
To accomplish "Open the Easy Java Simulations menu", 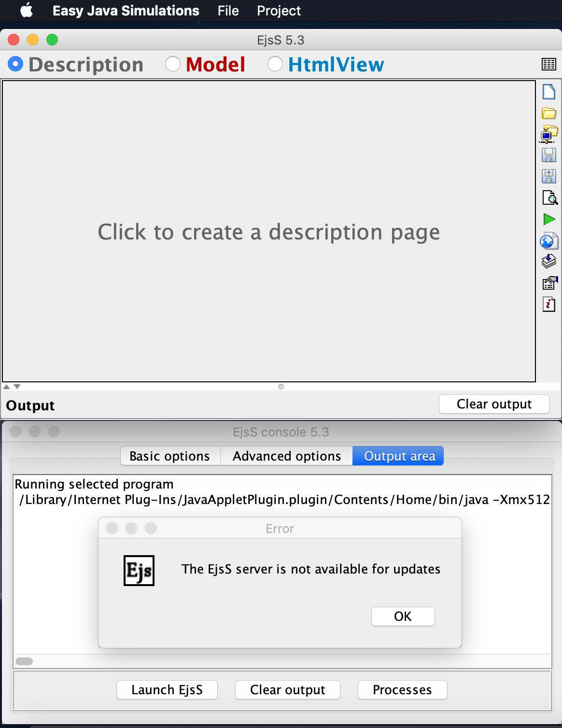I will (126, 11).
